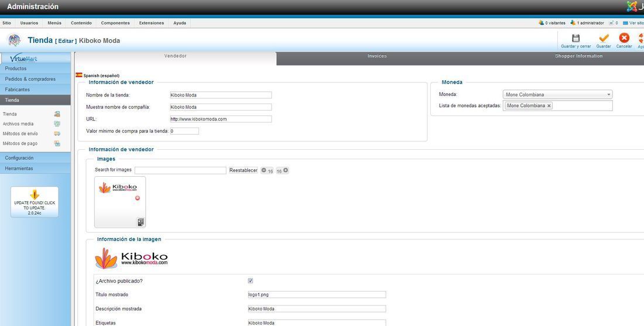
Task: Expand Pedidos & compradores sidebar section
Action: [x=35, y=79]
